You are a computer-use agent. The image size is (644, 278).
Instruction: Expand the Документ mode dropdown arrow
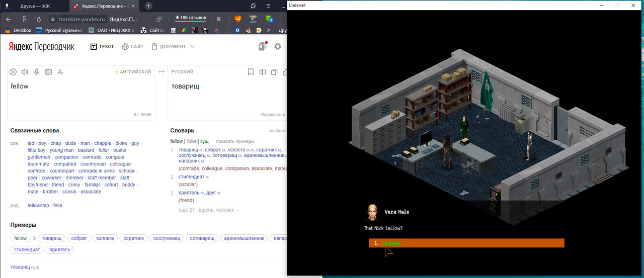point(192,47)
